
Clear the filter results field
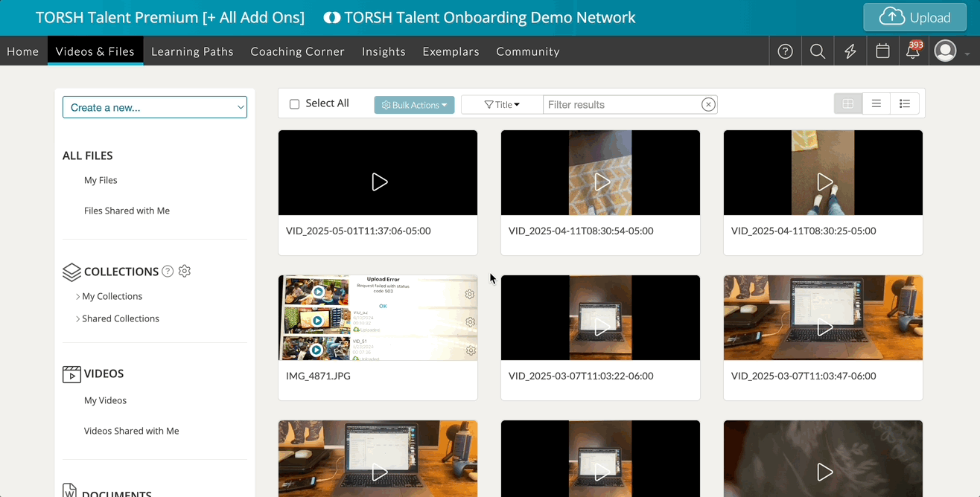coord(708,105)
